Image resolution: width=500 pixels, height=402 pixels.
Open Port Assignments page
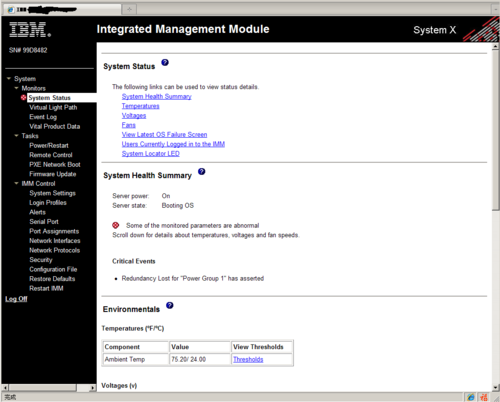[x=54, y=231]
